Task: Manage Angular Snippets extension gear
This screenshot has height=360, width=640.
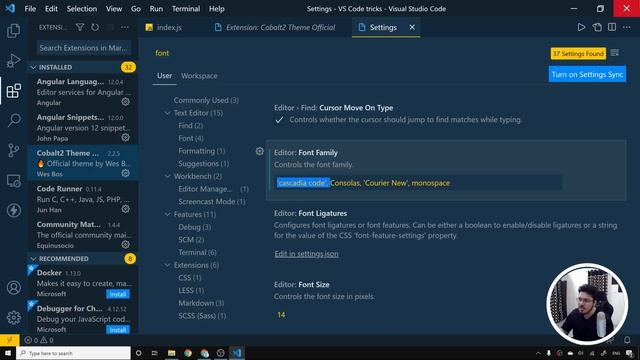Action: pos(126,138)
